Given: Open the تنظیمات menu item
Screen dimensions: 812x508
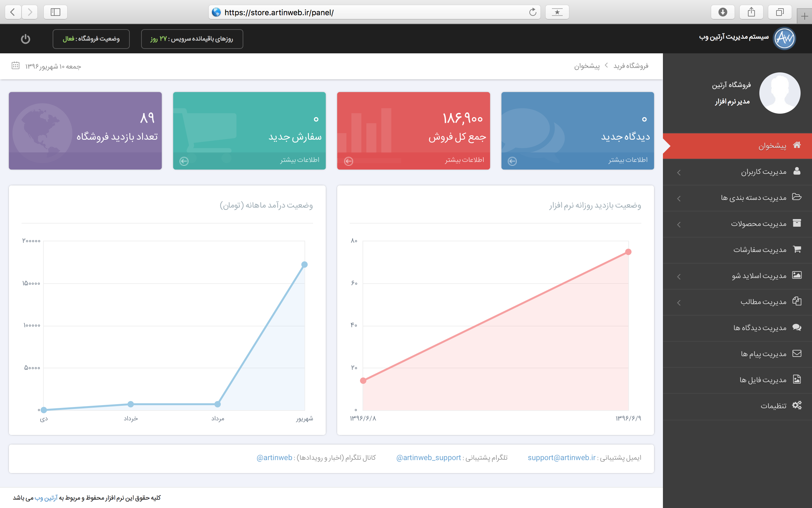Looking at the screenshot, I should pos(737,406).
